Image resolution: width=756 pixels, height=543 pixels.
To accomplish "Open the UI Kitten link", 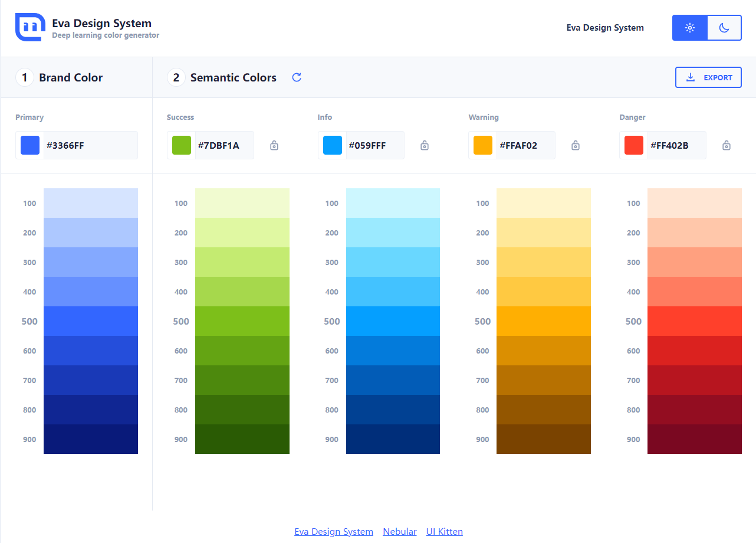I will (x=444, y=531).
